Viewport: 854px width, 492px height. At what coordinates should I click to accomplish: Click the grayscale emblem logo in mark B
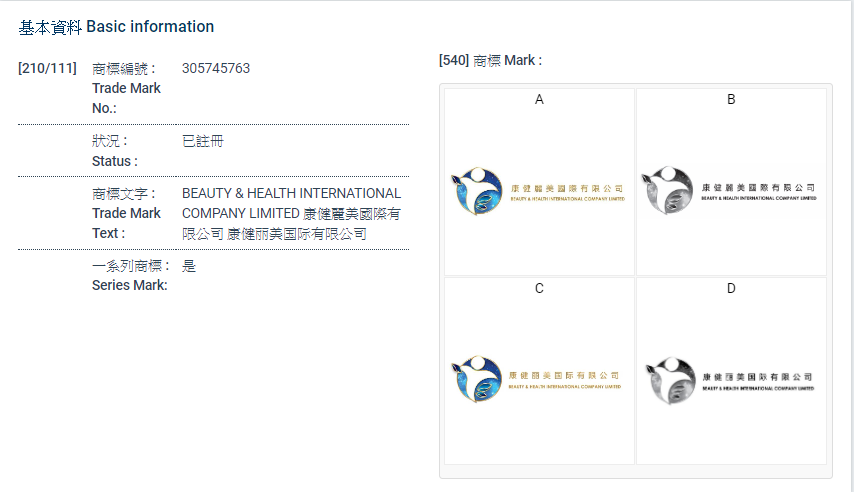click(667, 191)
